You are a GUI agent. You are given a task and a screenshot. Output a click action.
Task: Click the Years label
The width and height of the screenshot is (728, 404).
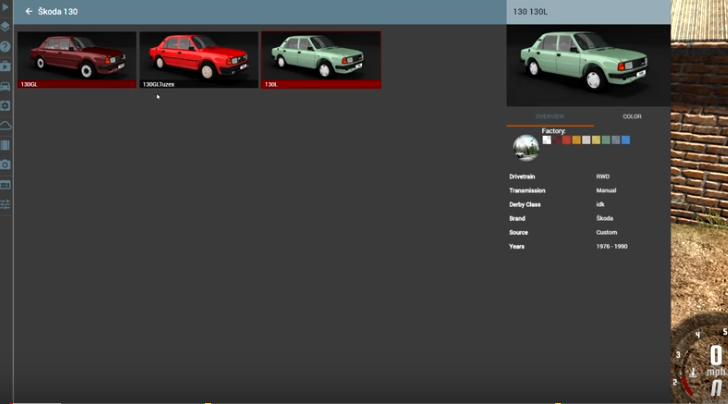point(516,247)
